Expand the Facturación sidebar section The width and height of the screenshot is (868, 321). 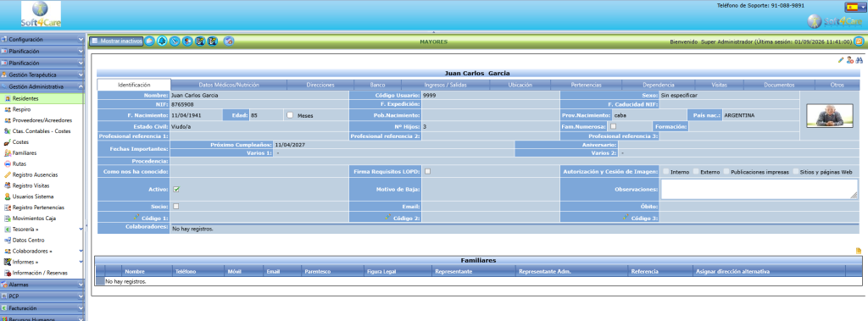coord(42,307)
